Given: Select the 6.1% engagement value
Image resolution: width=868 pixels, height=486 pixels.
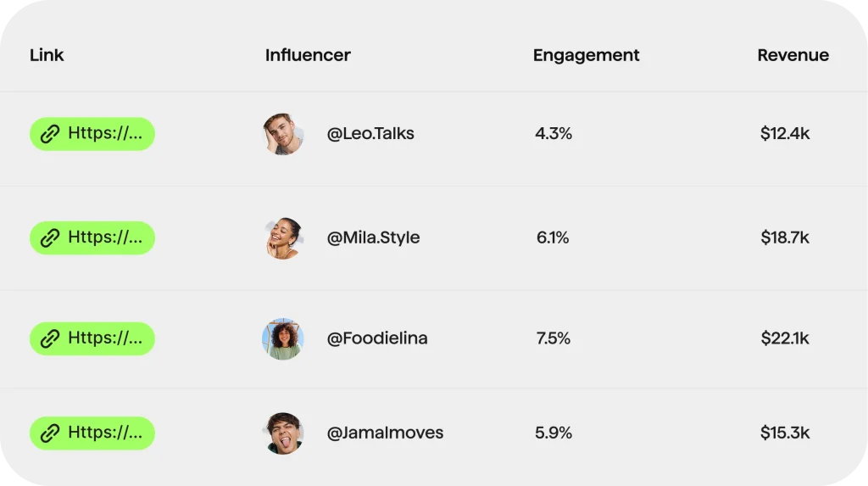Looking at the screenshot, I should 553,238.
